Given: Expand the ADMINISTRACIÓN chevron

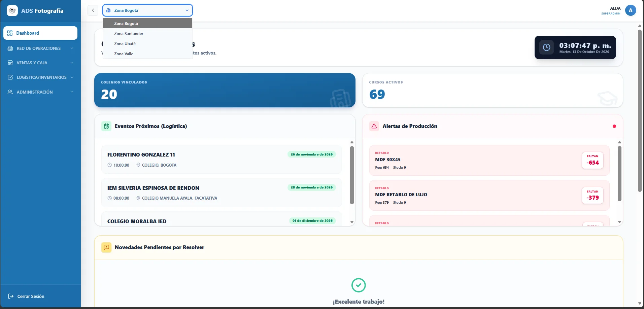Looking at the screenshot, I should [x=72, y=92].
